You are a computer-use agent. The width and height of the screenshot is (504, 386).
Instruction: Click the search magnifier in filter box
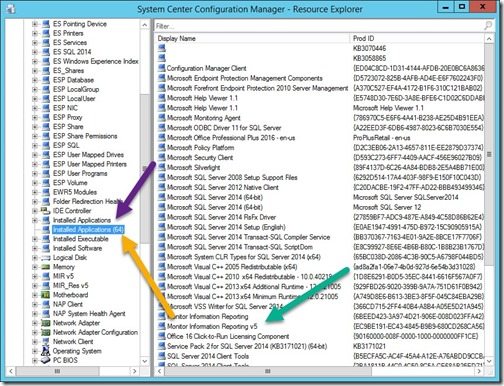pyautogui.click(x=488, y=25)
